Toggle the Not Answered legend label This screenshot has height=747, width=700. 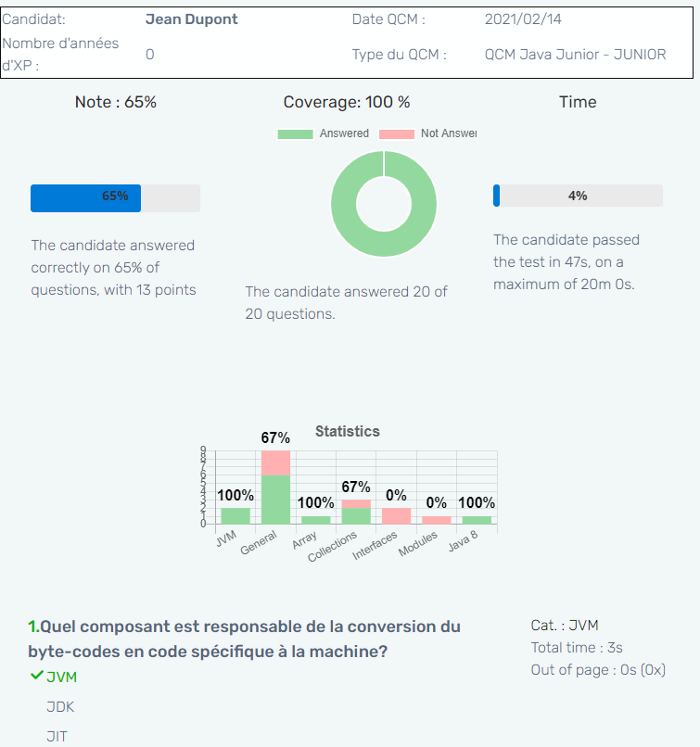[448, 133]
